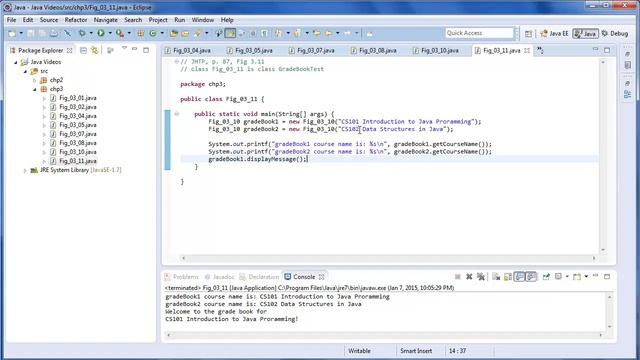Switch to Java EE perspective
This screenshot has height=360, width=640.
coord(554,33)
